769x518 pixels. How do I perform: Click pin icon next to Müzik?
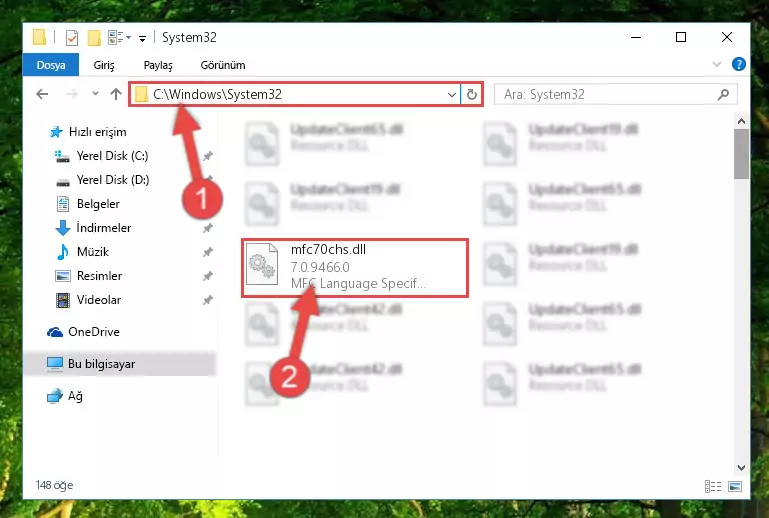(x=208, y=252)
